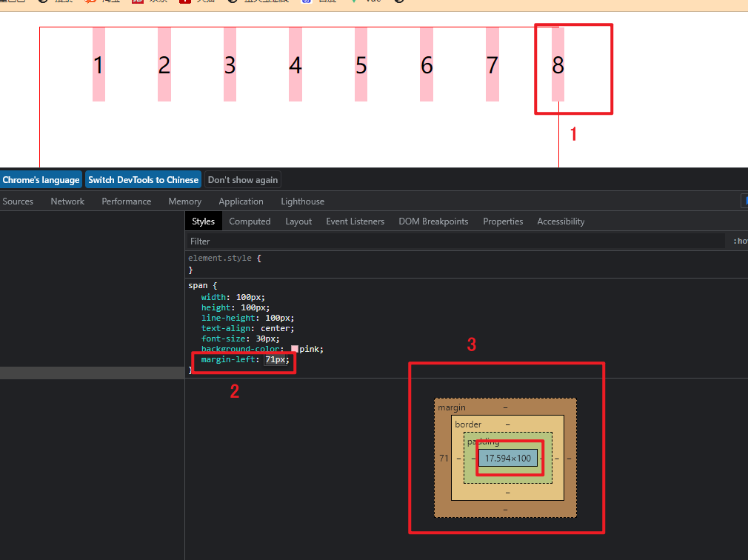
Task: Click "Switch DevTools to Chinese" button
Action: [143, 180]
